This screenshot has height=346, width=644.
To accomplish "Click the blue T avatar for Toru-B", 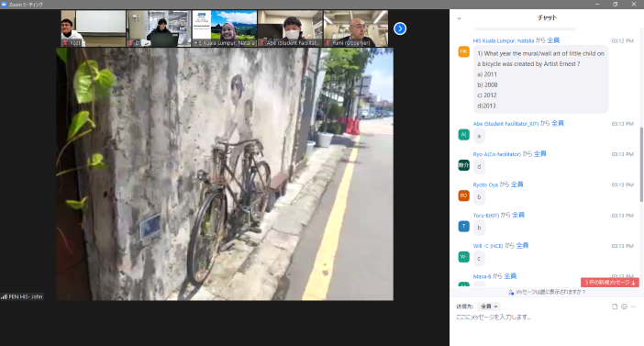I will pyautogui.click(x=463, y=226).
